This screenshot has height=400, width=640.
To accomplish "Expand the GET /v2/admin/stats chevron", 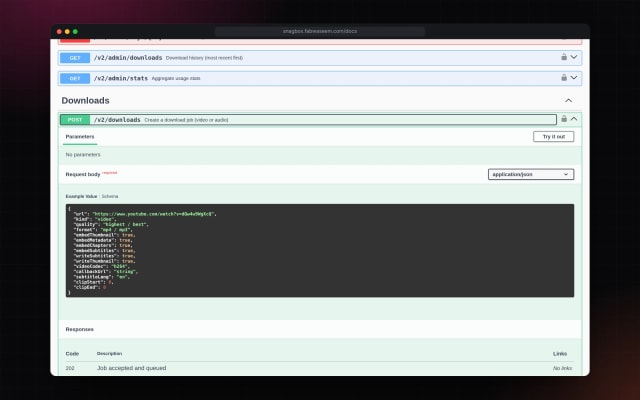I will pyautogui.click(x=574, y=78).
